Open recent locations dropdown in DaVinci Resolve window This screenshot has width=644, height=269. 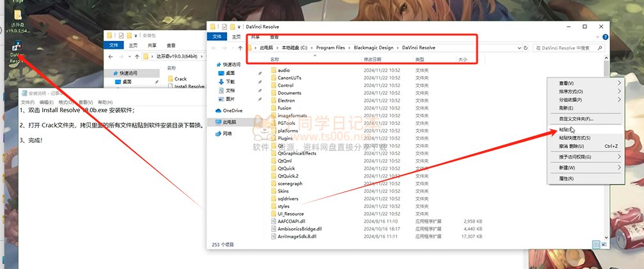point(233,48)
